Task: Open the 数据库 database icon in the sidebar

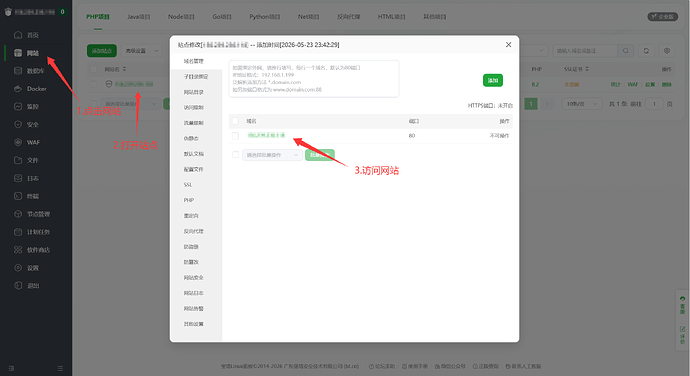Action: coord(18,70)
